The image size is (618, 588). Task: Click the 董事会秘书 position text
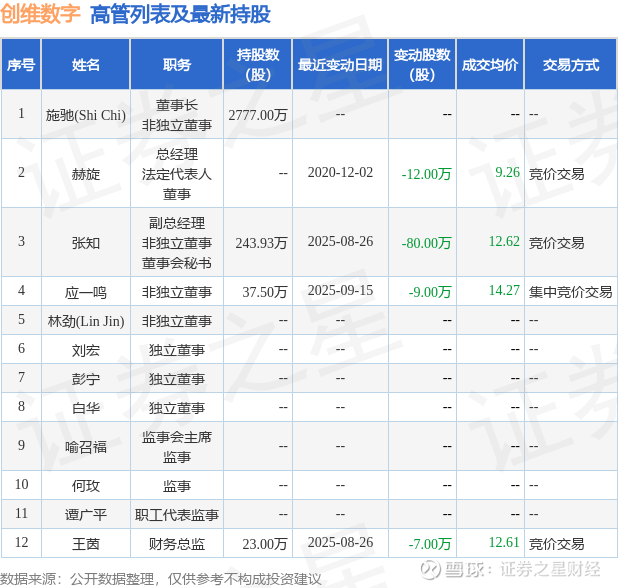click(177, 263)
